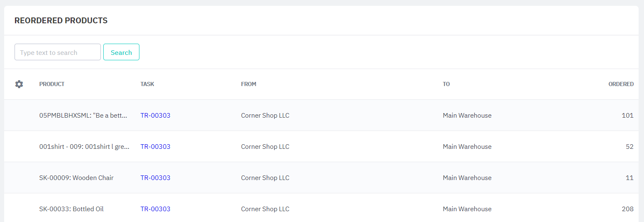The width and height of the screenshot is (644, 222).
Task: Click Main Warehouse in Bottled Oil row
Action: pyautogui.click(x=467, y=209)
